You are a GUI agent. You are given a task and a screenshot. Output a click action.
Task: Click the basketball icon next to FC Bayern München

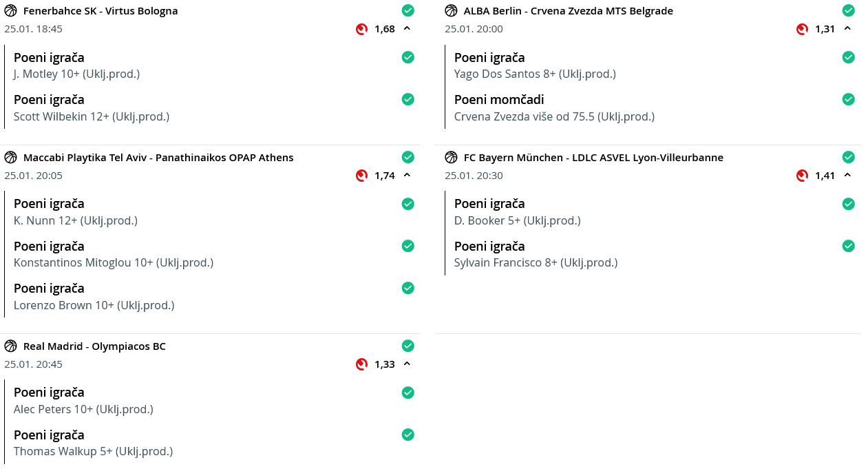pyautogui.click(x=451, y=158)
